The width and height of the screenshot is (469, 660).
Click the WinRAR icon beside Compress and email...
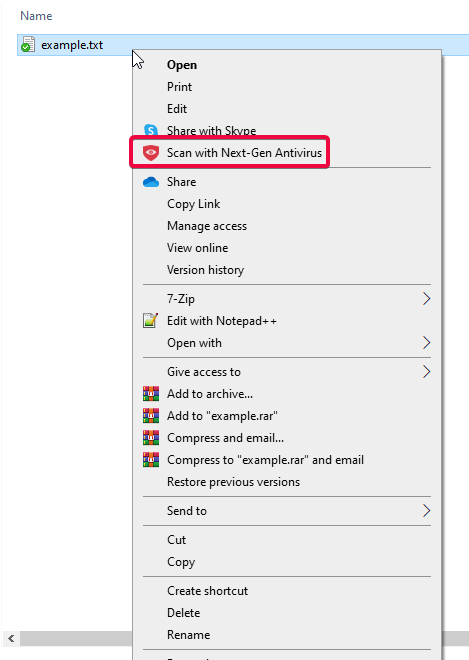pyautogui.click(x=151, y=438)
